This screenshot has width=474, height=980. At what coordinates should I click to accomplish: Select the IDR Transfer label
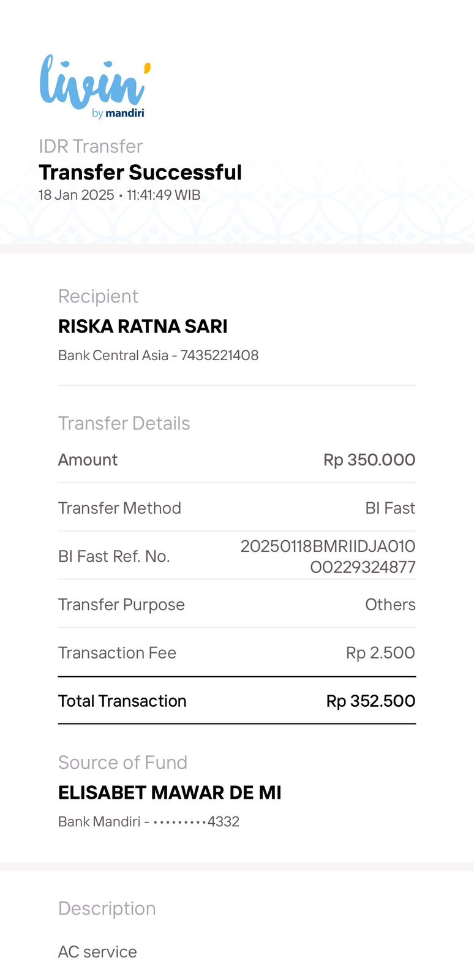[x=91, y=146]
